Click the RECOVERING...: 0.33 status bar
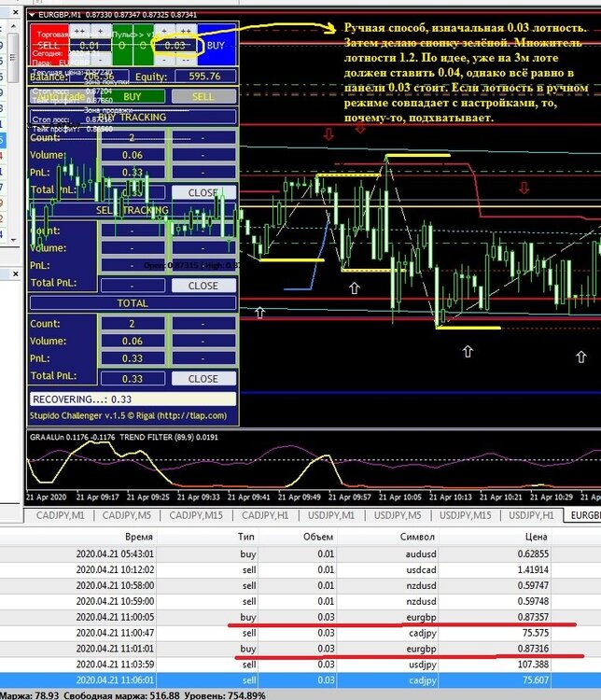 [133, 399]
